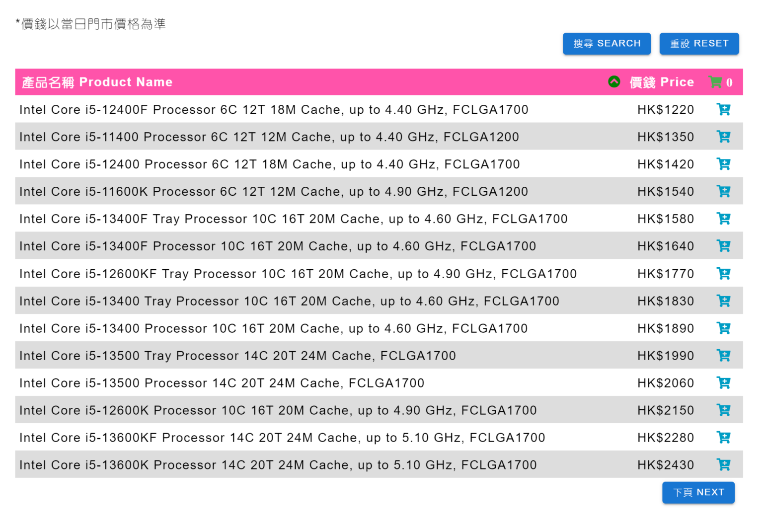The image size is (763, 532).
Task: Click the HK$1580 price of i5-13400F Tray
Action: point(665,219)
